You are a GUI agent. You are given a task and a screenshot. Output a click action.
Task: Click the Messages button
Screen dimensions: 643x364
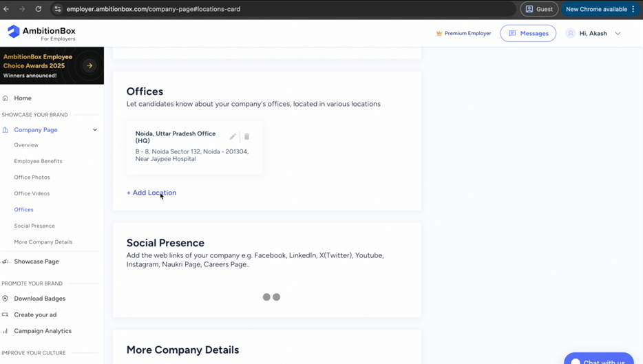tap(528, 33)
